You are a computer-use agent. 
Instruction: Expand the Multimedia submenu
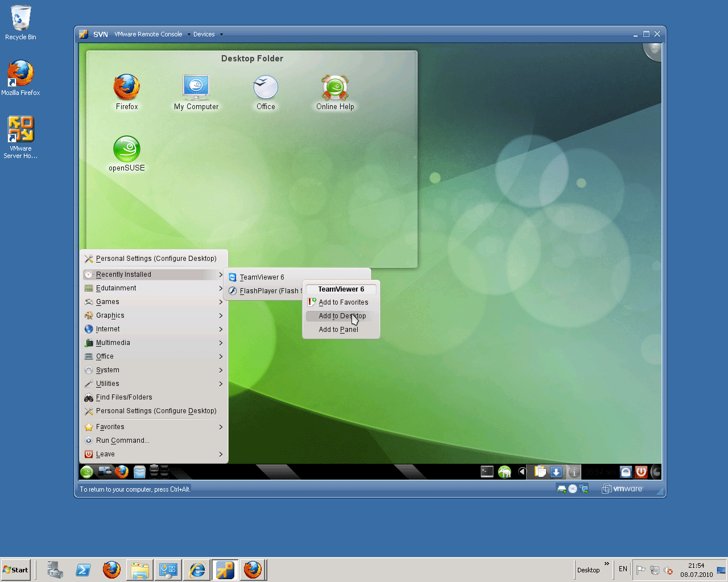click(154, 343)
